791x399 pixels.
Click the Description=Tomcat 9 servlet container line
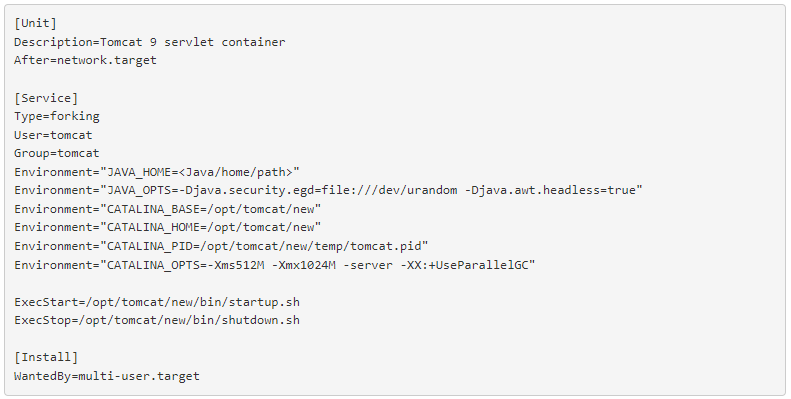pyautogui.click(x=150, y=42)
